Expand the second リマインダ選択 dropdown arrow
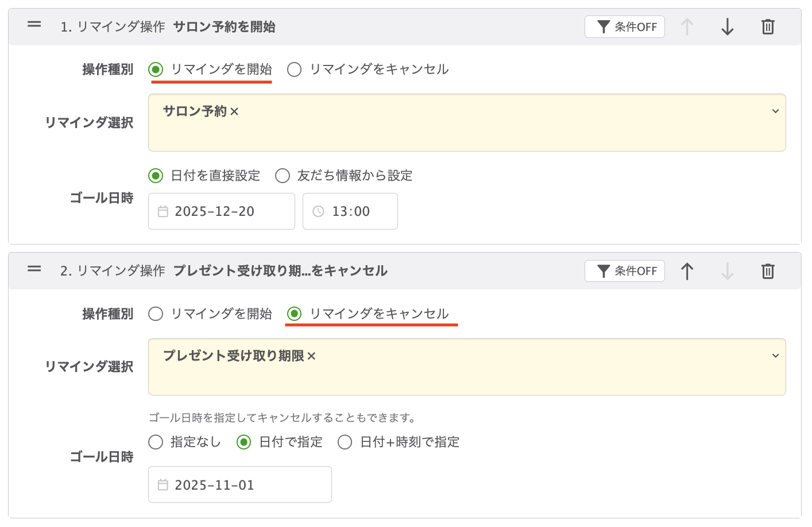The height and width of the screenshot is (527, 812). pos(775,356)
